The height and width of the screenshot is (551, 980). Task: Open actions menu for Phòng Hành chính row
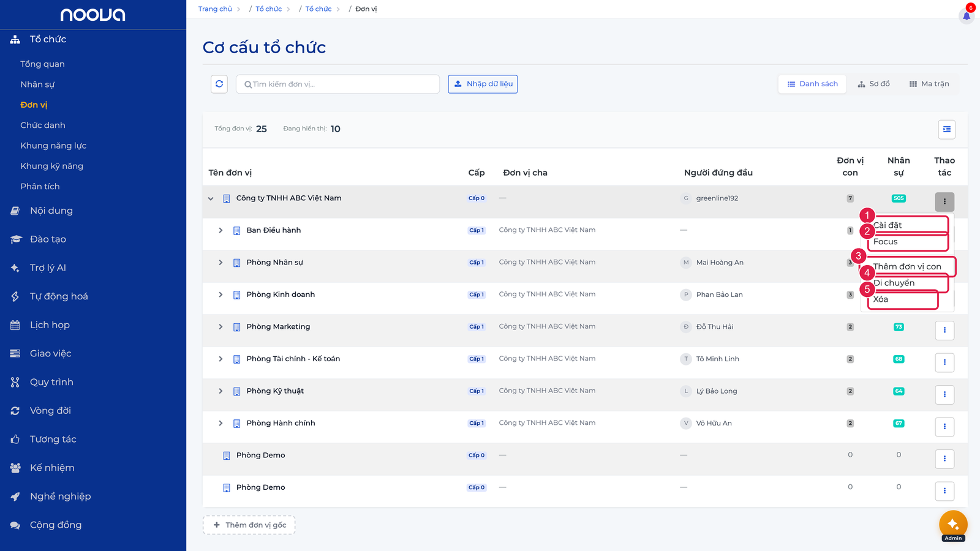pyautogui.click(x=944, y=427)
